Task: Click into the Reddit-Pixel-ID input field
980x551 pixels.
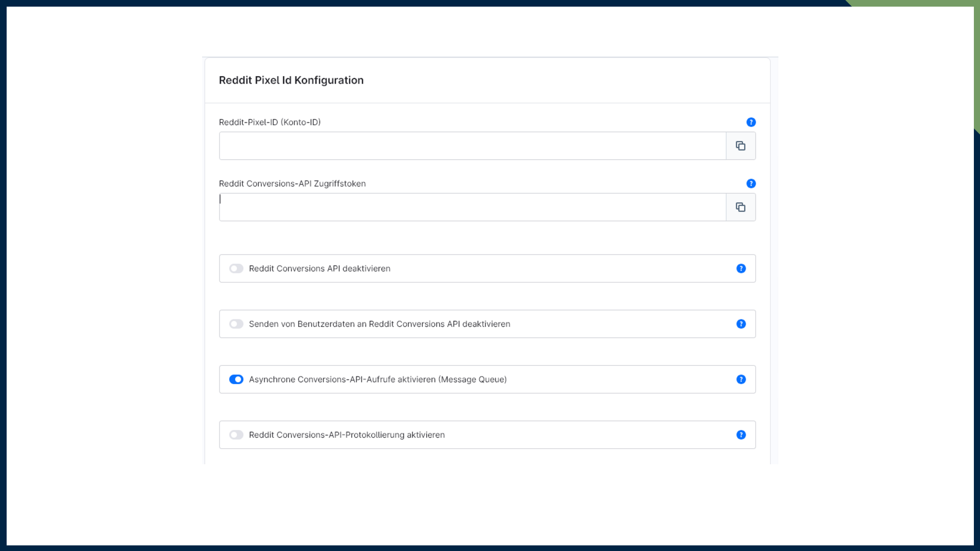Action: click(x=472, y=146)
